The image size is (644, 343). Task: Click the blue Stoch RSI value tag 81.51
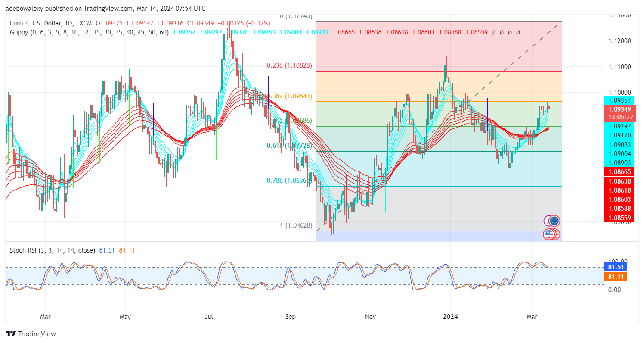pyautogui.click(x=615, y=267)
